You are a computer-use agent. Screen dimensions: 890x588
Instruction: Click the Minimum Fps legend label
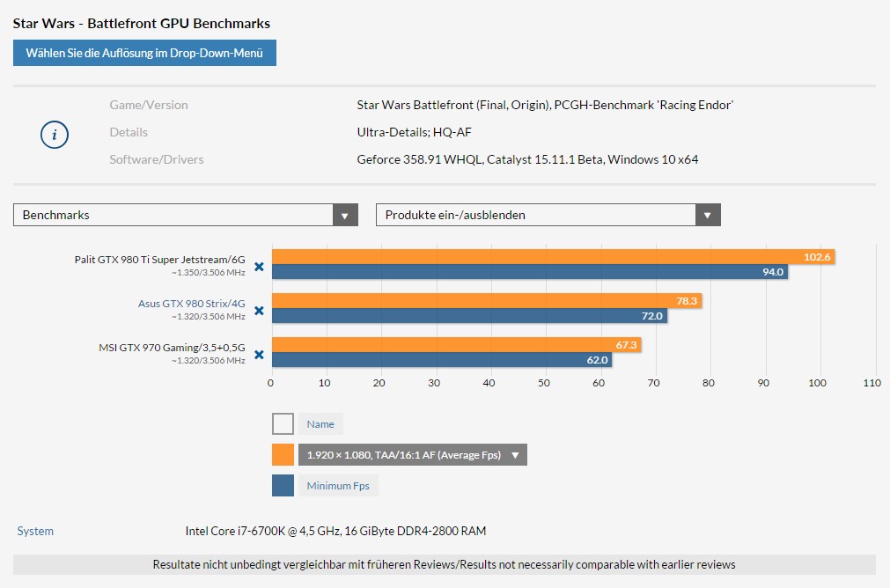pos(338,486)
